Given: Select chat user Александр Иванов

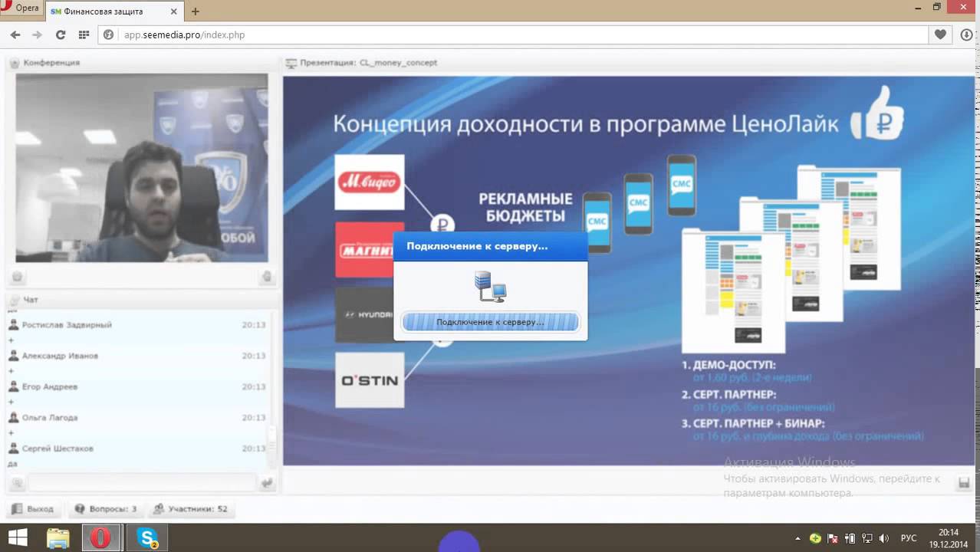Looking at the screenshot, I should (x=60, y=356).
